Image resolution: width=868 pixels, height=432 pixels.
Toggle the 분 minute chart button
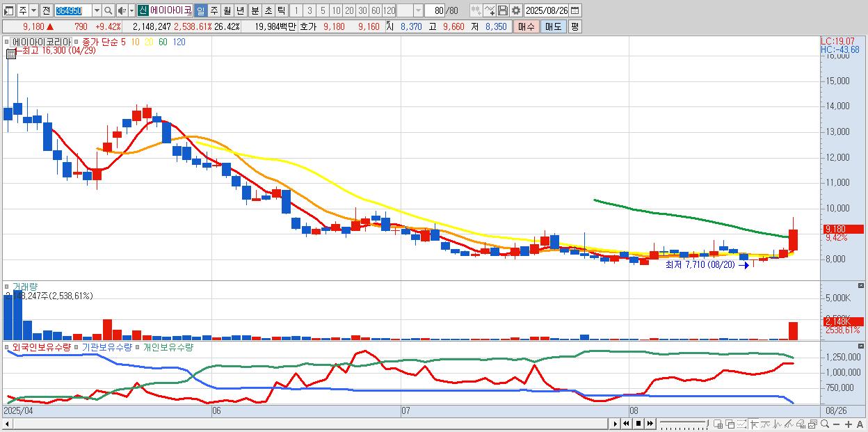tap(255, 10)
